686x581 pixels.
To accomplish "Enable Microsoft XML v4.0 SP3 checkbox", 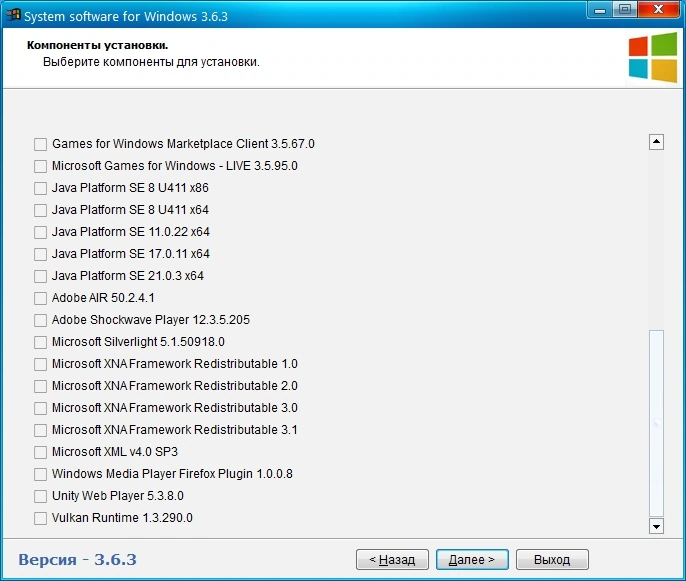I will (40, 452).
